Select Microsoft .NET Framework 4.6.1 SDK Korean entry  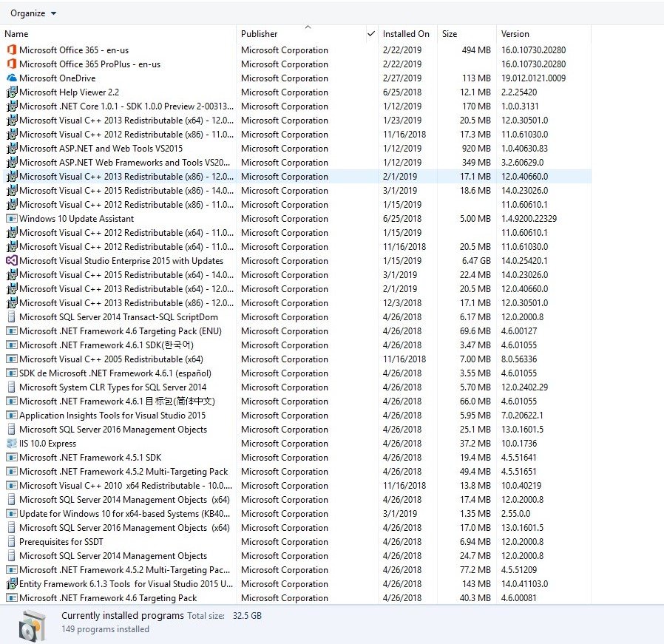point(106,345)
